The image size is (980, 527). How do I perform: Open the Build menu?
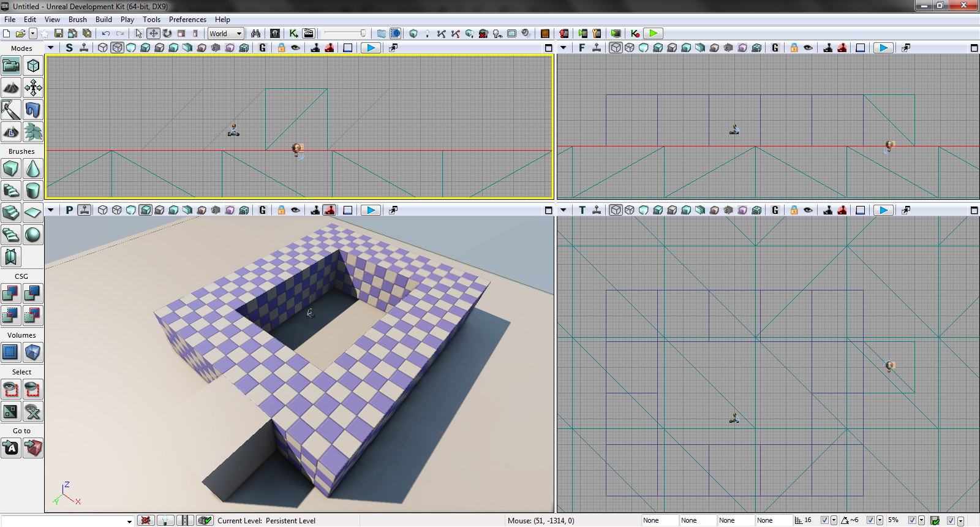pos(104,20)
